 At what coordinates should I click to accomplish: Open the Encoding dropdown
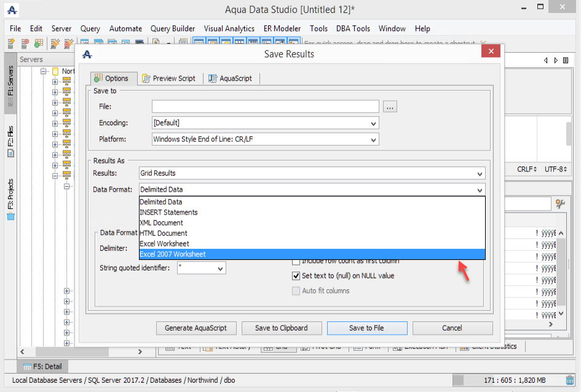coord(265,123)
